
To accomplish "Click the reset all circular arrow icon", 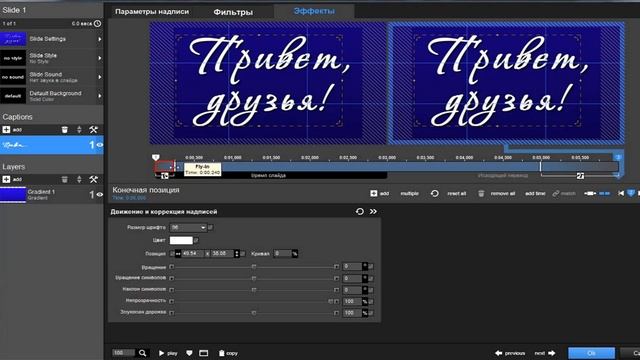I will (435, 193).
